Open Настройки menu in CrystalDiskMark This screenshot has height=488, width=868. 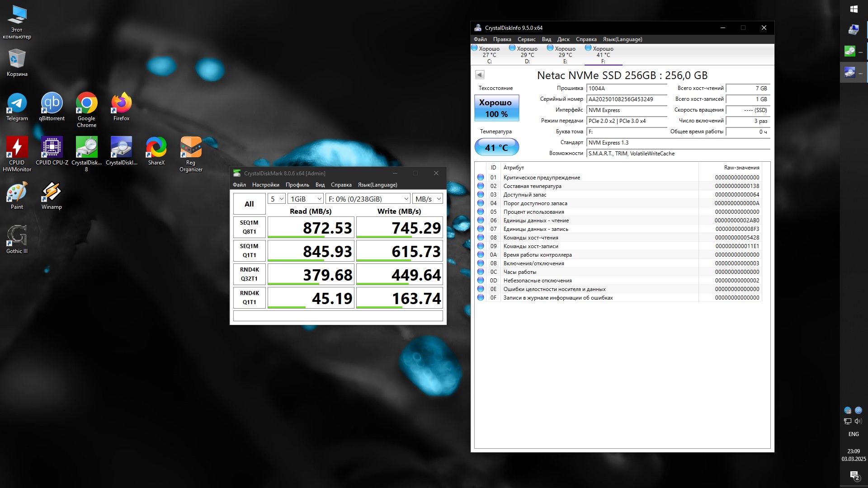click(265, 185)
